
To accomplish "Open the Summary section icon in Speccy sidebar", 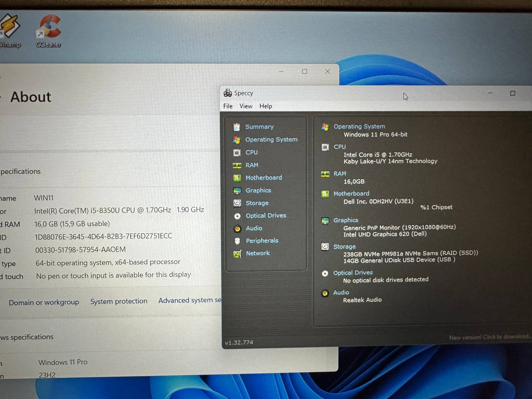I will click(236, 127).
